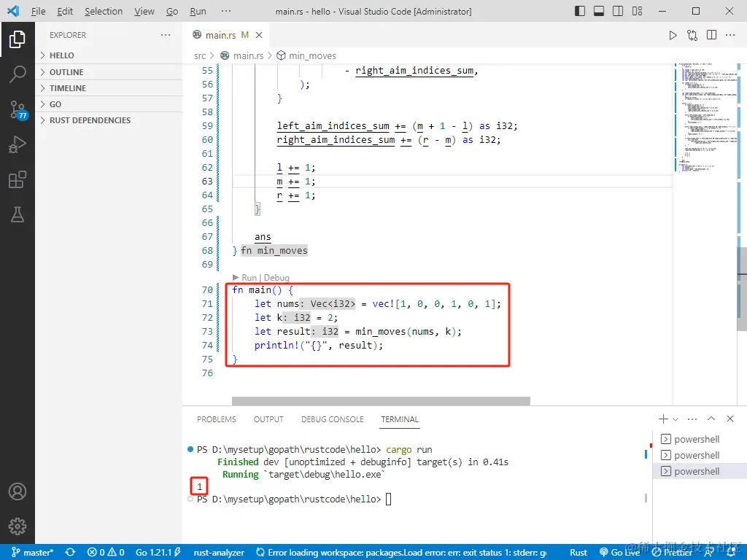
Task: Open changes compare icon in editor toolbar
Action: (692, 35)
